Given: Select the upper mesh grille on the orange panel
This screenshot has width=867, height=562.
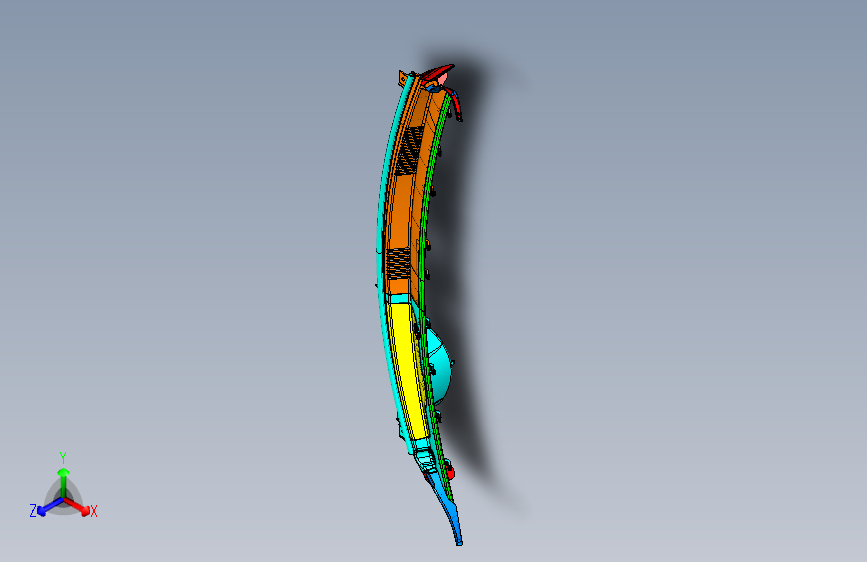Looking at the screenshot, I should tap(410, 150).
